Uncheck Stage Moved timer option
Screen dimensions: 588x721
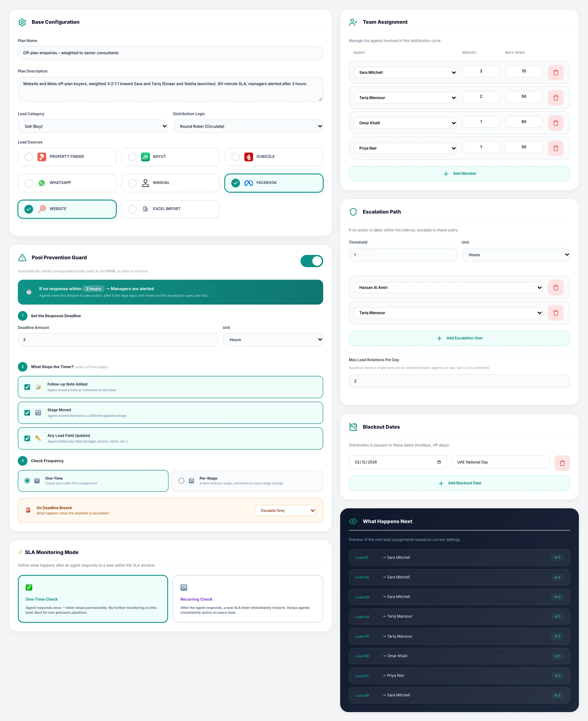27,413
